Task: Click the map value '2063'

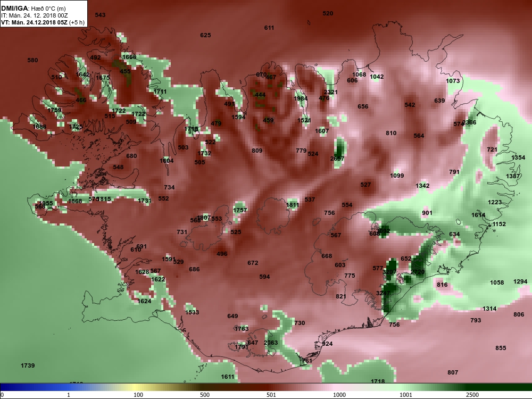Action: click(271, 343)
